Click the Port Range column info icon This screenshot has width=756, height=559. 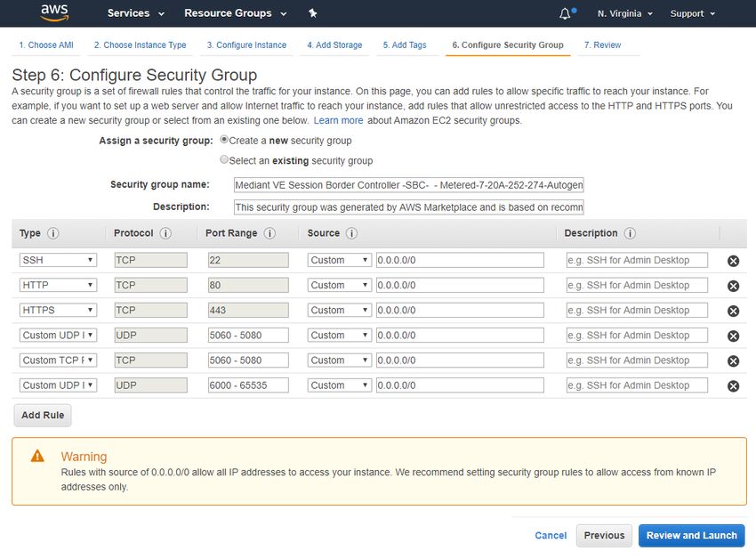(x=269, y=233)
